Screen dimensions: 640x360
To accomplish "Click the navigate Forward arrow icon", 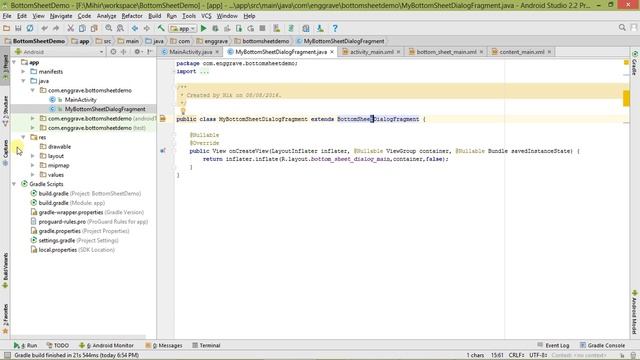I will coord(147,28).
